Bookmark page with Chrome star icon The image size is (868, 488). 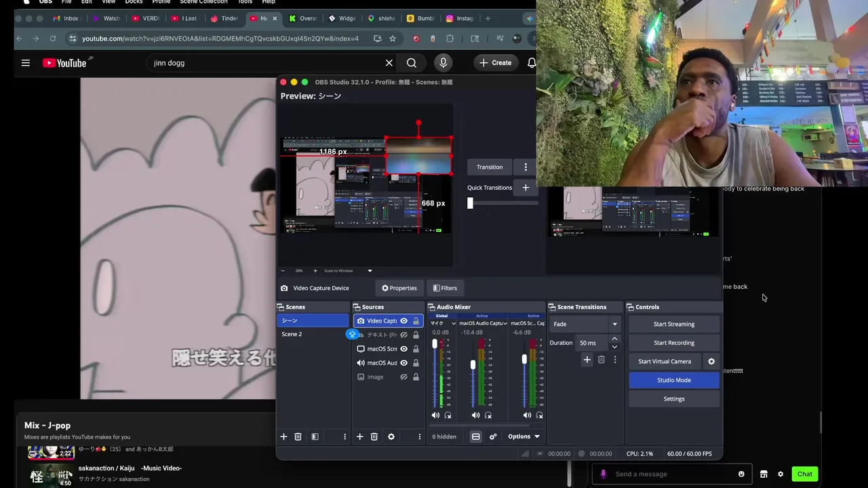(392, 39)
